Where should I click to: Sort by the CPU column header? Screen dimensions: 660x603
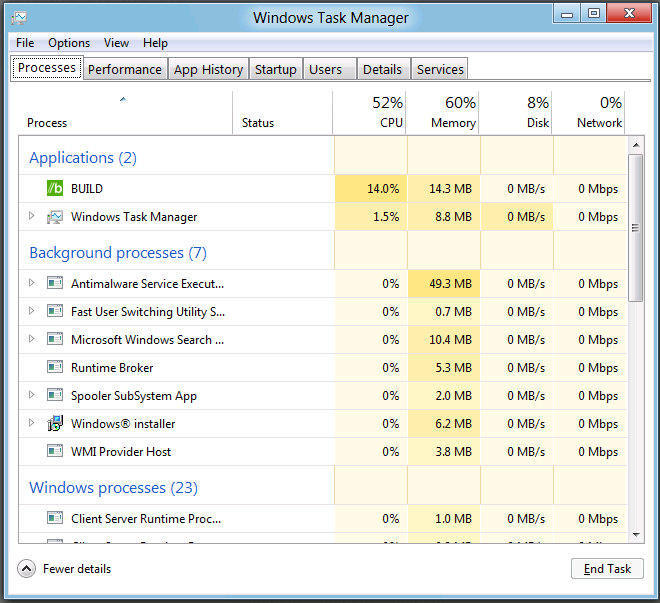369,113
